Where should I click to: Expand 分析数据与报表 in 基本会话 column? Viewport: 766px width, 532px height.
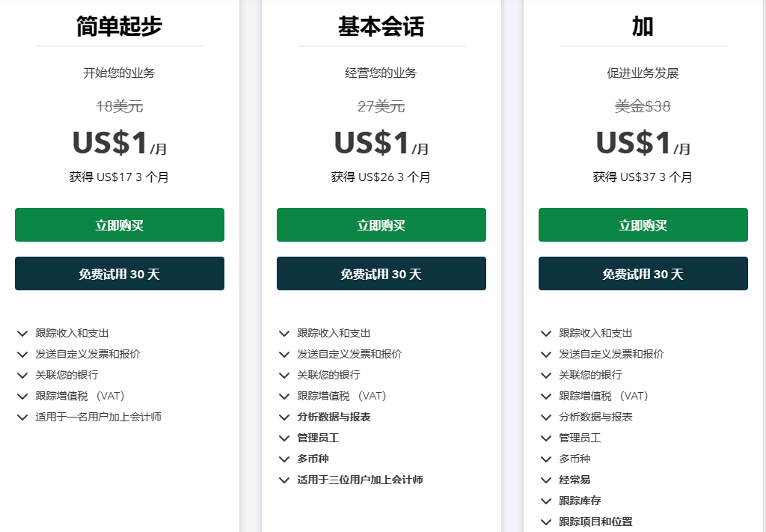pos(284,418)
